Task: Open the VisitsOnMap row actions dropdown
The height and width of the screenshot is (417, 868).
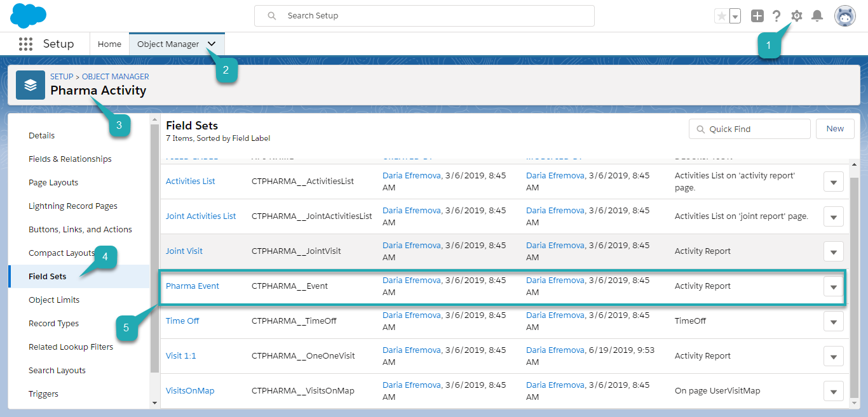Action: coord(833,391)
